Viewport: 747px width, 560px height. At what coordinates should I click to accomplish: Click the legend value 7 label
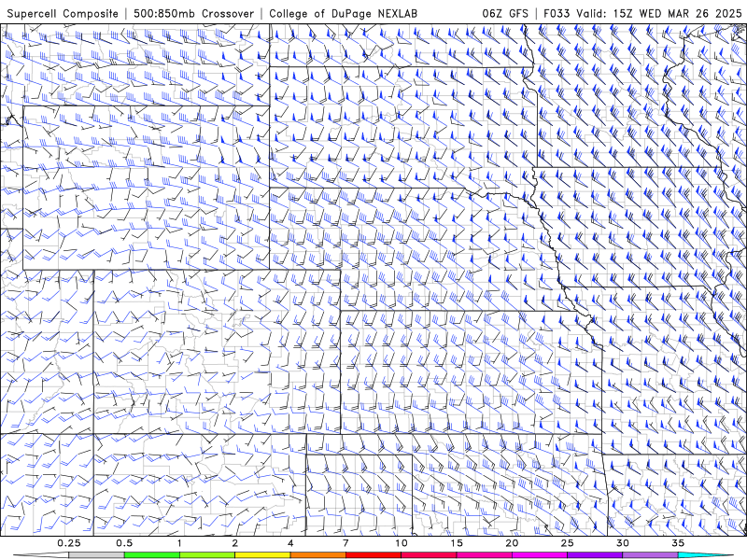click(x=345, y=543)
